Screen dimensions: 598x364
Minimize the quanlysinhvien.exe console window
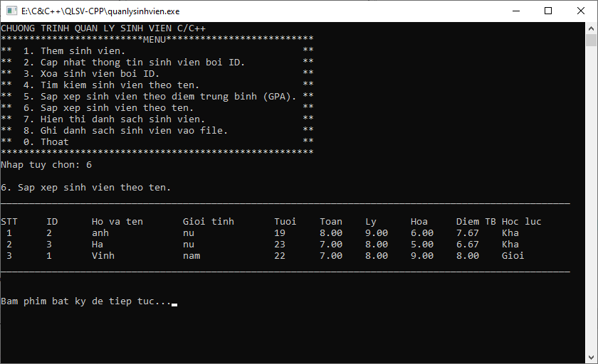[516, 11]
